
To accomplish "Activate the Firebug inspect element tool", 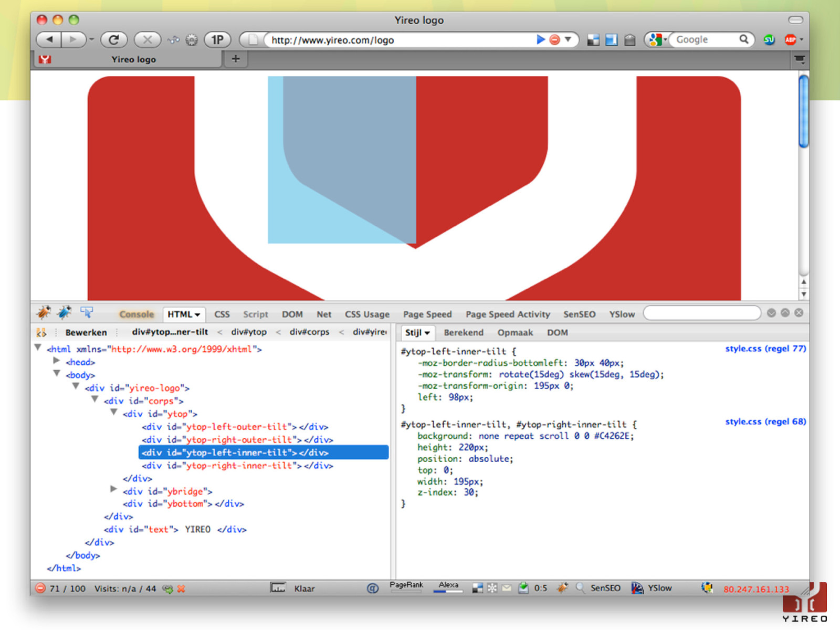I will tap(87, 313).
